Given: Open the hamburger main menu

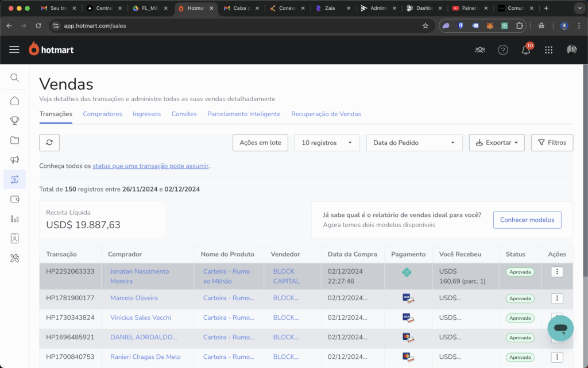Looking at the screenshot, I should tap(14, 49).
